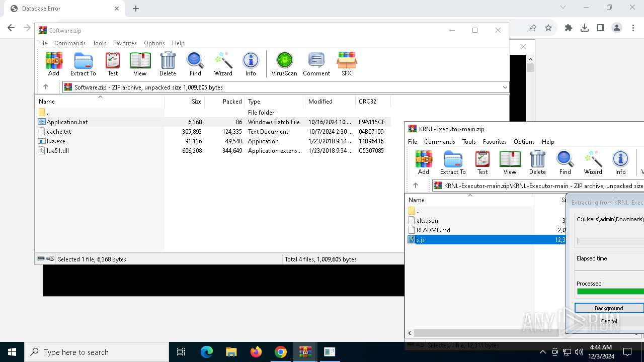
Task: Show Info in KRNL-Executor-main.zip window
Action: 620,162
